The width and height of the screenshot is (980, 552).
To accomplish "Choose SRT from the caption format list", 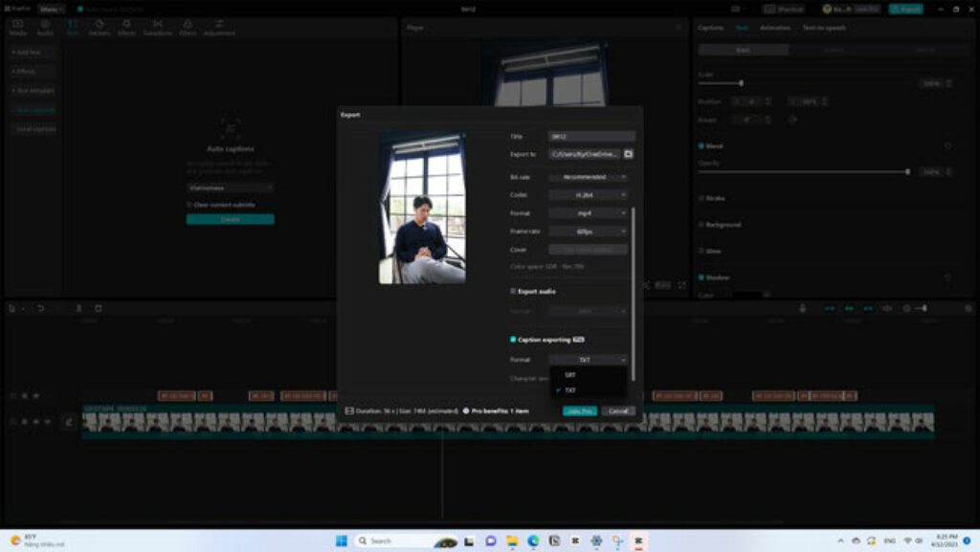I will click(570, 375).
